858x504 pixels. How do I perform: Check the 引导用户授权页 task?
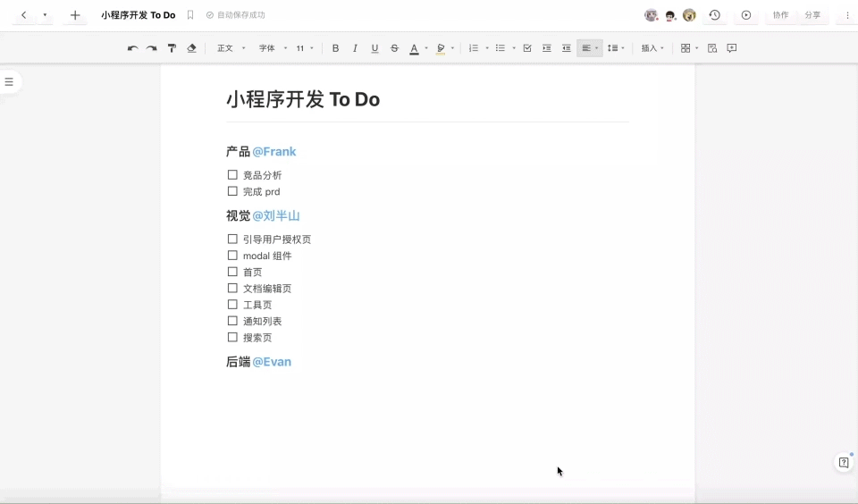(232, 239)
